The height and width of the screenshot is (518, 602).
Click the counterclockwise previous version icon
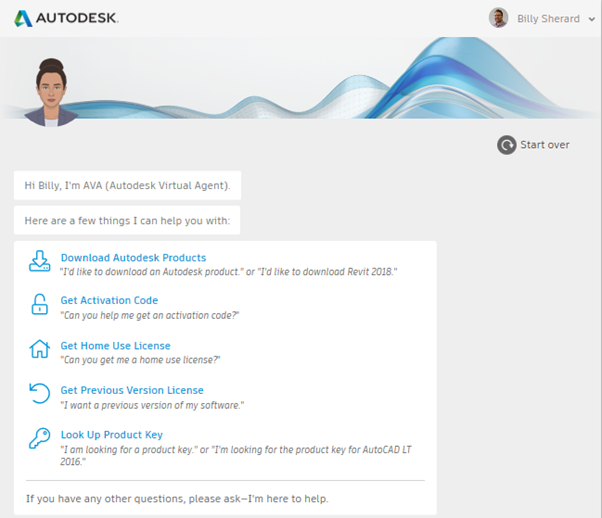coord(40,393)
